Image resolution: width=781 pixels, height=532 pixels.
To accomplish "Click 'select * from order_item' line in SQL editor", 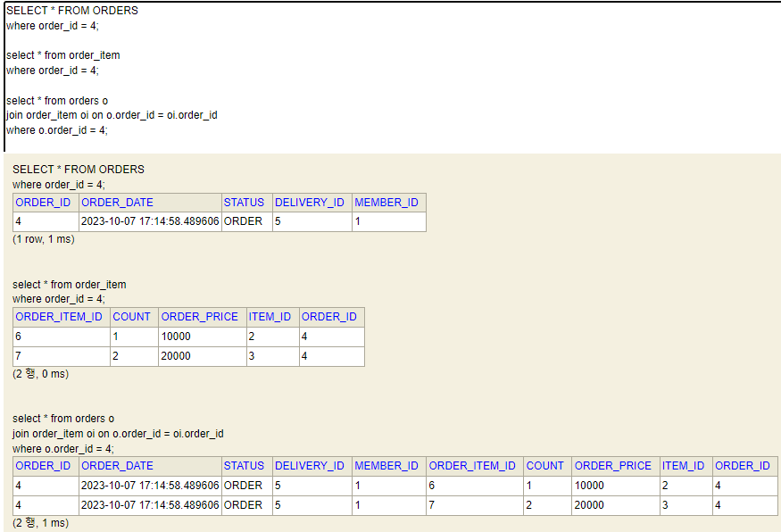I will point(63,55).
